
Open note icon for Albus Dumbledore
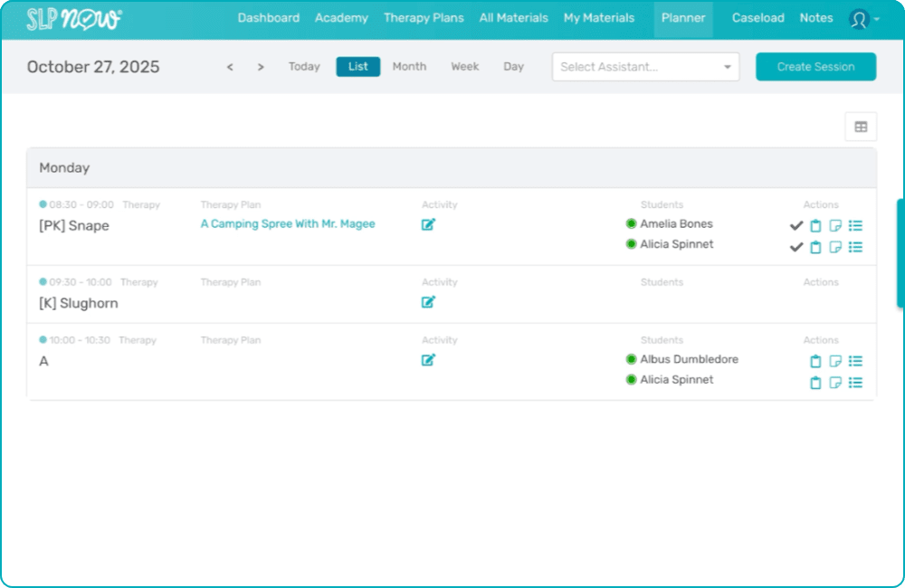(835, 361)
